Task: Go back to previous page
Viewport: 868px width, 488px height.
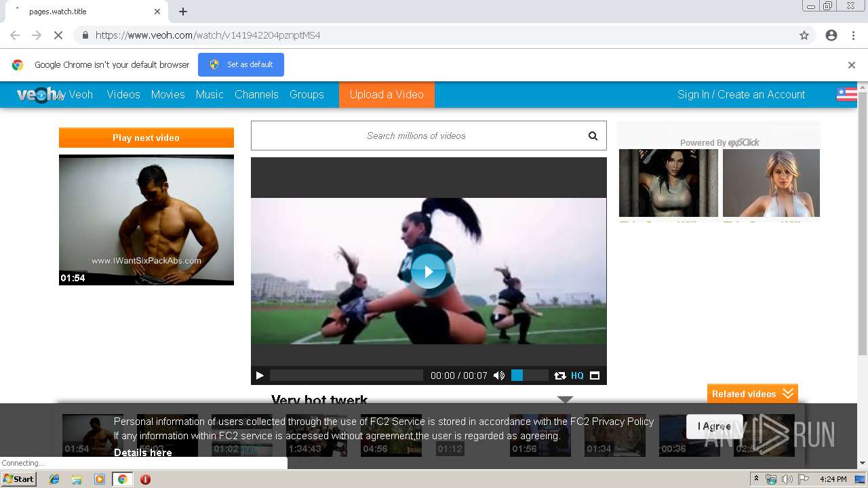Action: [15, 35]
